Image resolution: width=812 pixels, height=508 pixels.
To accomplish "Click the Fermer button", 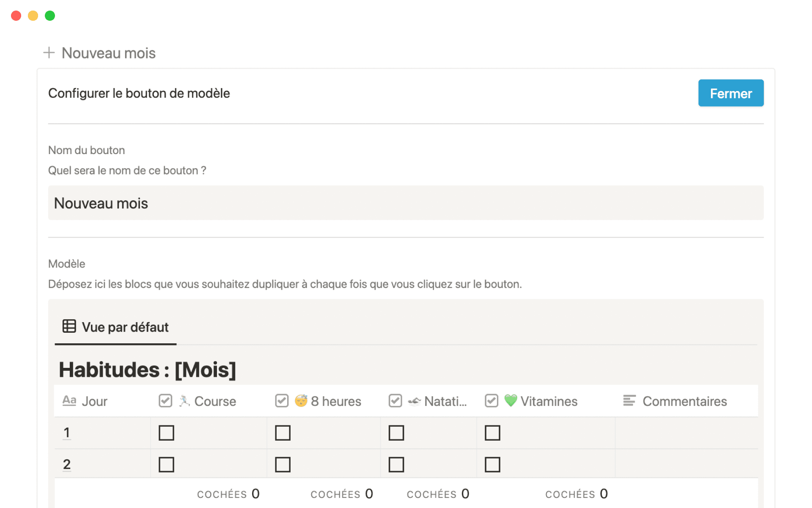I will click(x=730, y=93).
